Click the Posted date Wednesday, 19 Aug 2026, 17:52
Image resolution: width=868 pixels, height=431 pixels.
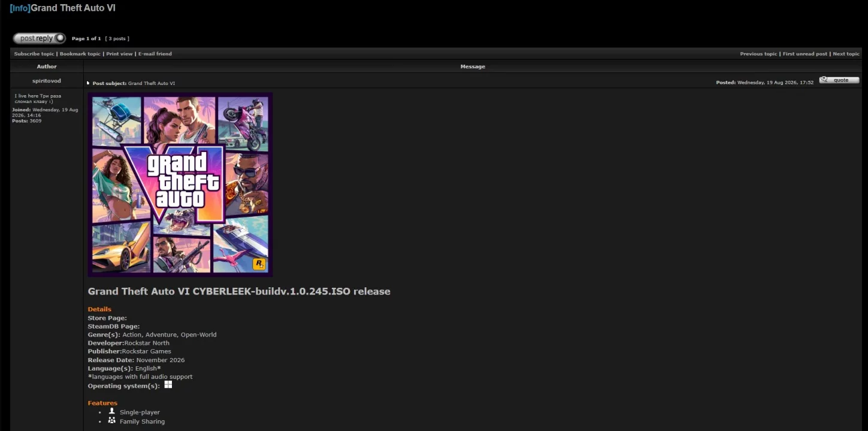click(x=765, y=83)
